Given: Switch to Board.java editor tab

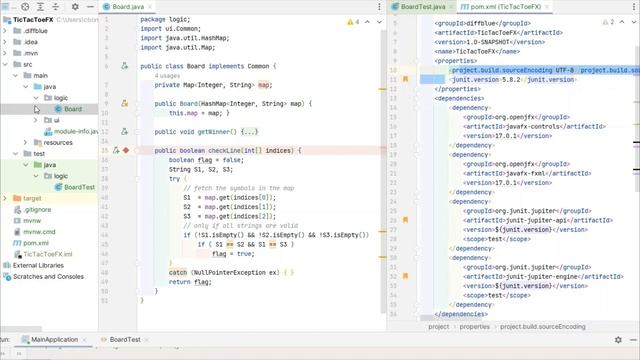Looking at the screenshot, I should tap(127, 7).
